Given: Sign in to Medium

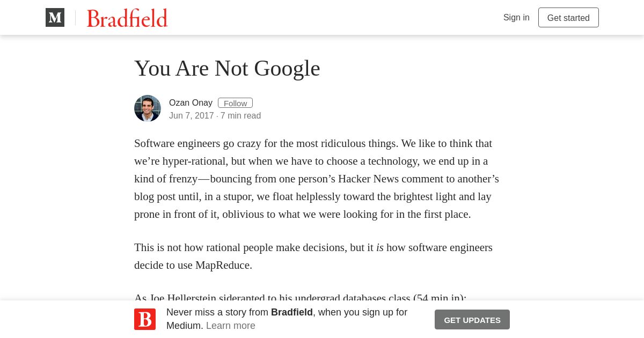Looking at the screenshot, I should point(516,17).
